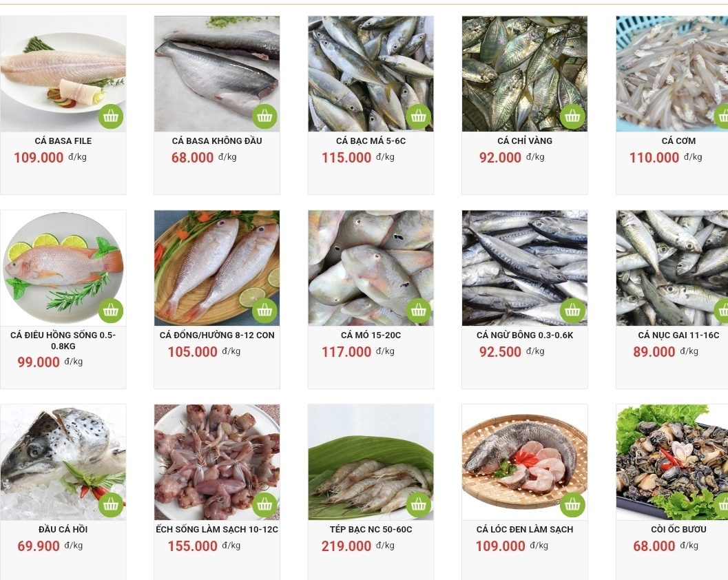
Task: Open Cá Nục Gai 11-16C product link
Action: [678, 335]
